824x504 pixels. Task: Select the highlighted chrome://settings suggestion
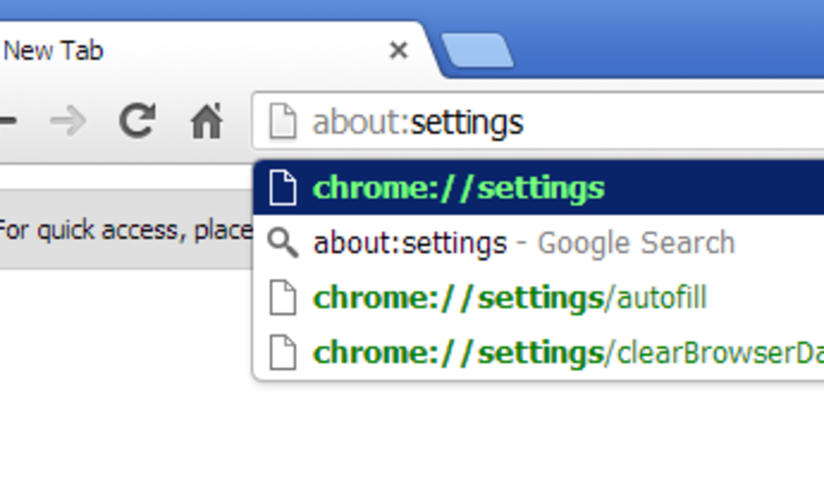[x=459, y=186]
